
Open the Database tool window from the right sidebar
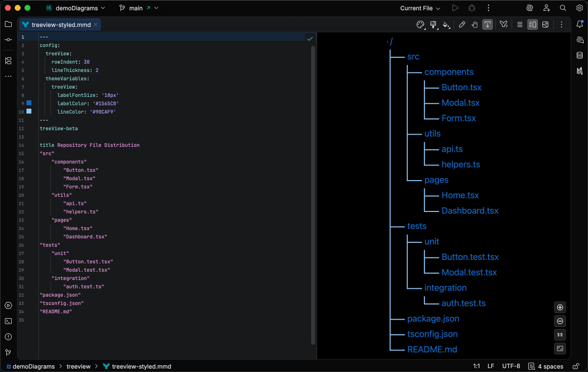pos(580,55)
